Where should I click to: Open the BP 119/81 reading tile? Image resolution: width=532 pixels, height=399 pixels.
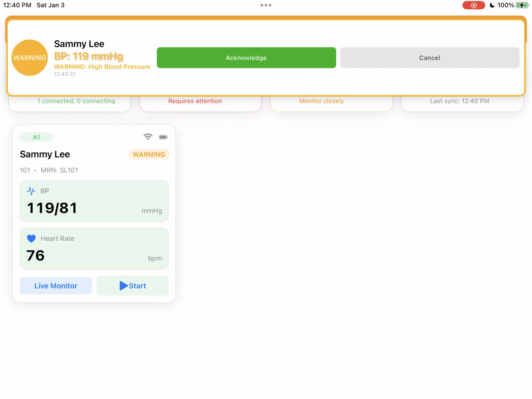click(94, 201)
